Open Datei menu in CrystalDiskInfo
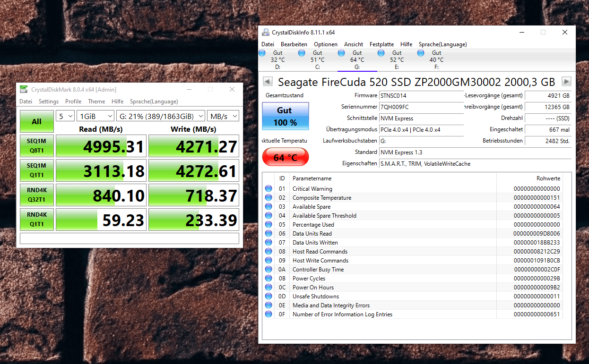This screenshot has height=364, width=589. [268, 44]
